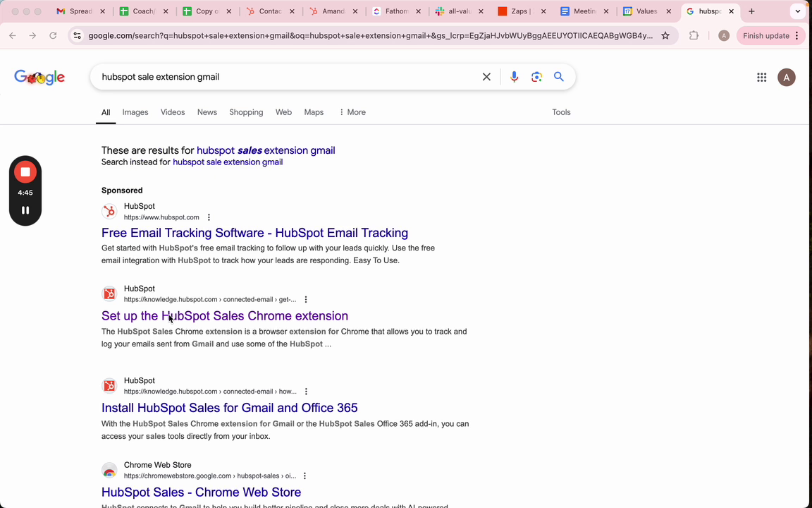Open search Tools options
The image size is (812, 508).
point(561,112)
